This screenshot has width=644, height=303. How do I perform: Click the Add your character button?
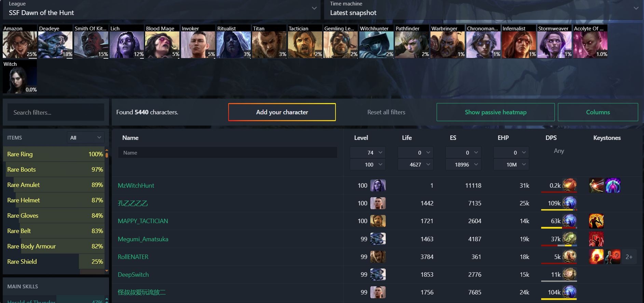pos(282,112)
